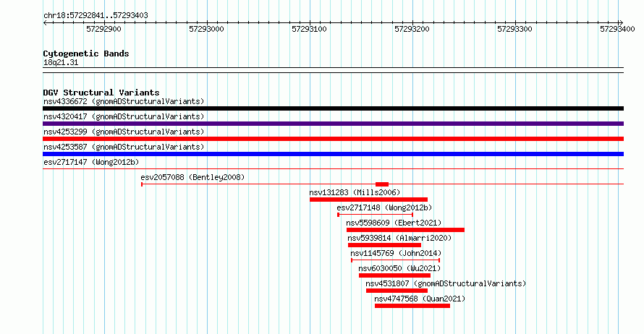Click the thick segment of esv2057088
Viewport: 644px width, 334px height.
click(x=382, y=184)
